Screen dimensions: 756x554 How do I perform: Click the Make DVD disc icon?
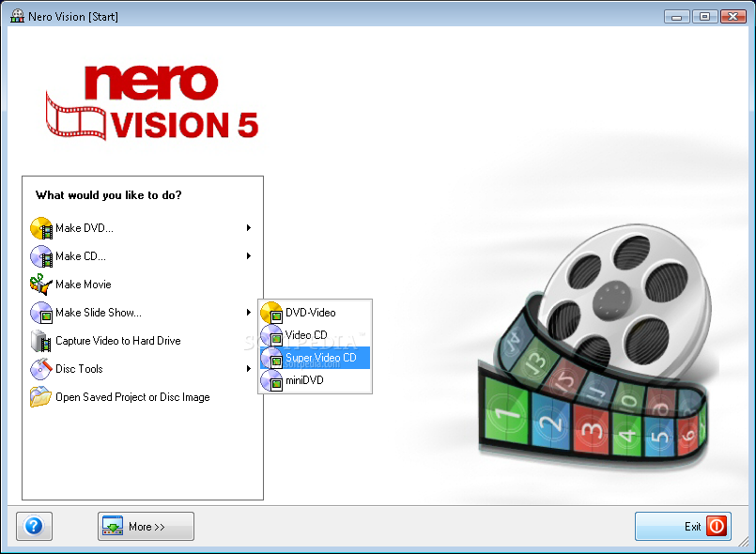(41, 228)
